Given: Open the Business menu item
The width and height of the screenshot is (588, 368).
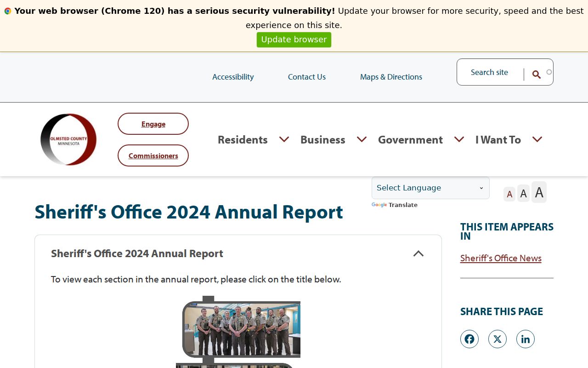Looking at the screenshot, I should point(323,139).
